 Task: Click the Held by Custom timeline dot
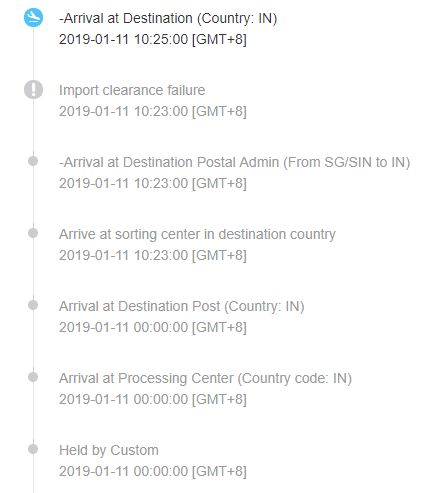33,449
